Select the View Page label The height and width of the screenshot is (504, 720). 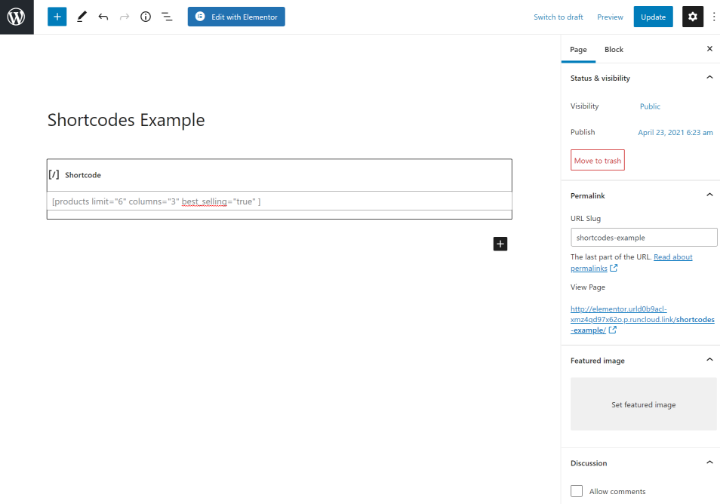coord(588,287)
